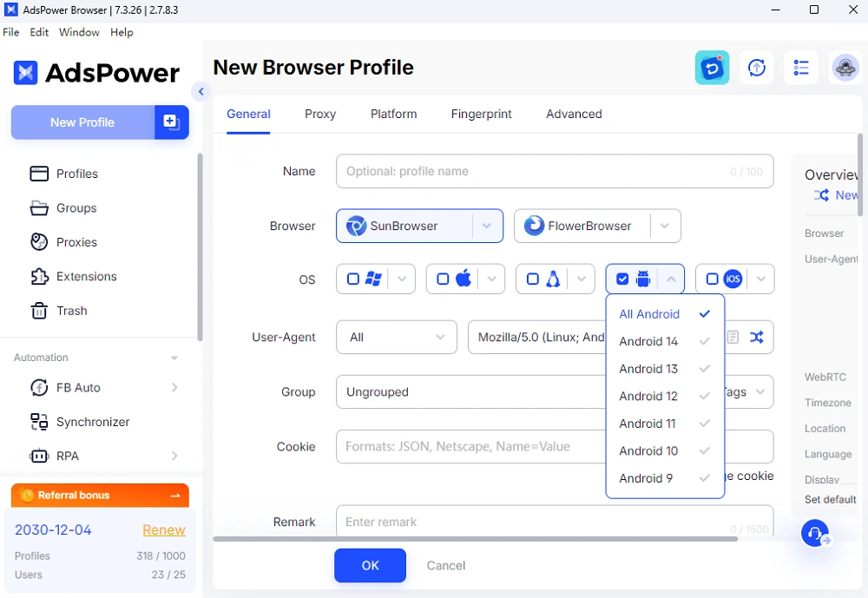Expand FlowerBrowser version dropdown
This screenshot has width=868, height=598.
(x=665, y=226)
